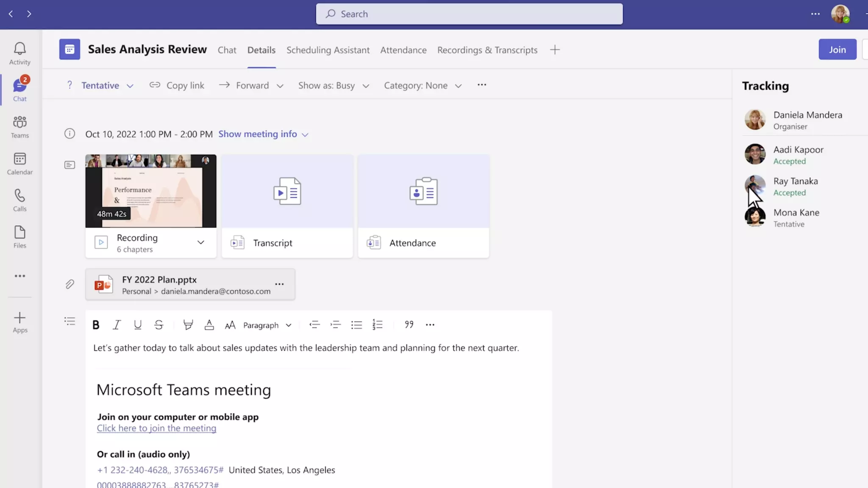
Task: Open Files in left sidebar
Action: [x=19, y=237]
